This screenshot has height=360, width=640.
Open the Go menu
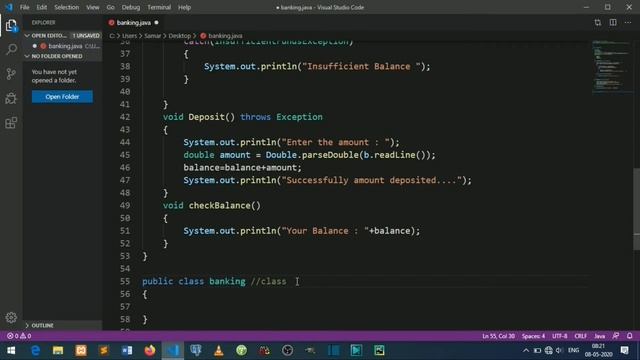tap(110, 7)
